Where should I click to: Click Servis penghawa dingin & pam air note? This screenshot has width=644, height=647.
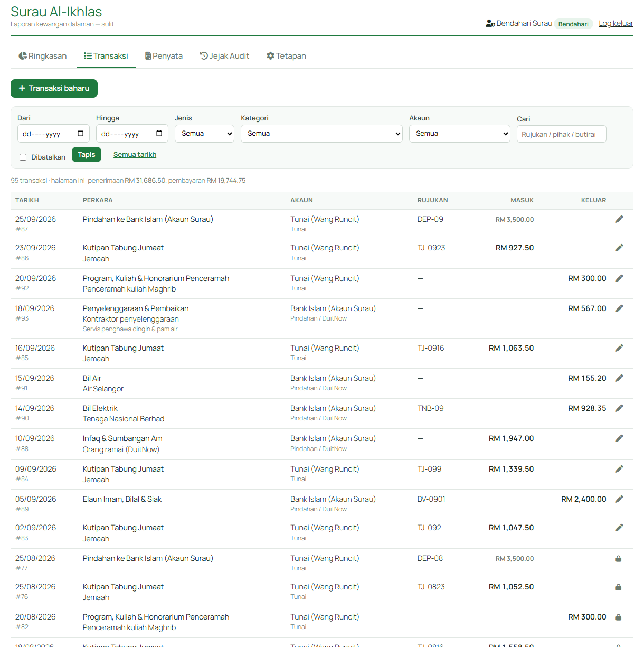130,329
